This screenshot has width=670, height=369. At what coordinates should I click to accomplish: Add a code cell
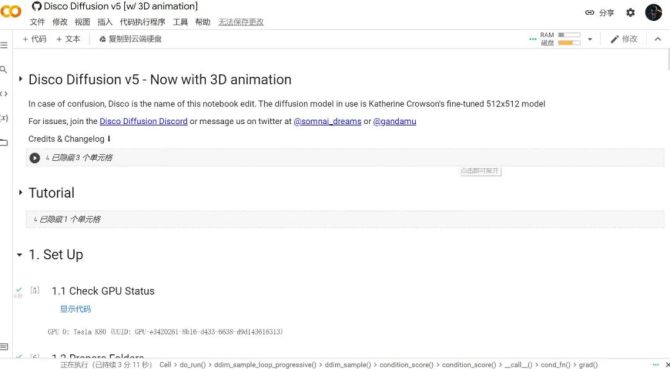pos(34,39)
